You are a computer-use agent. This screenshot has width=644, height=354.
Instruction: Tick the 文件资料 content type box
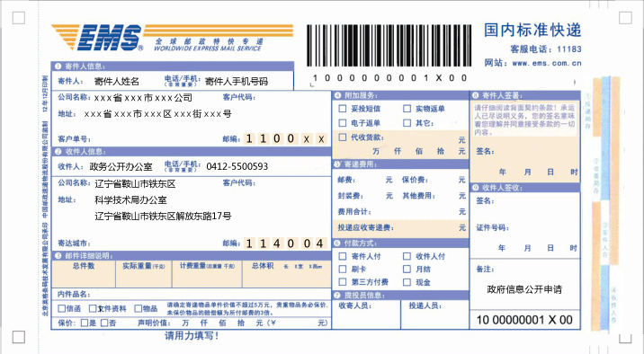coord(93,308)
